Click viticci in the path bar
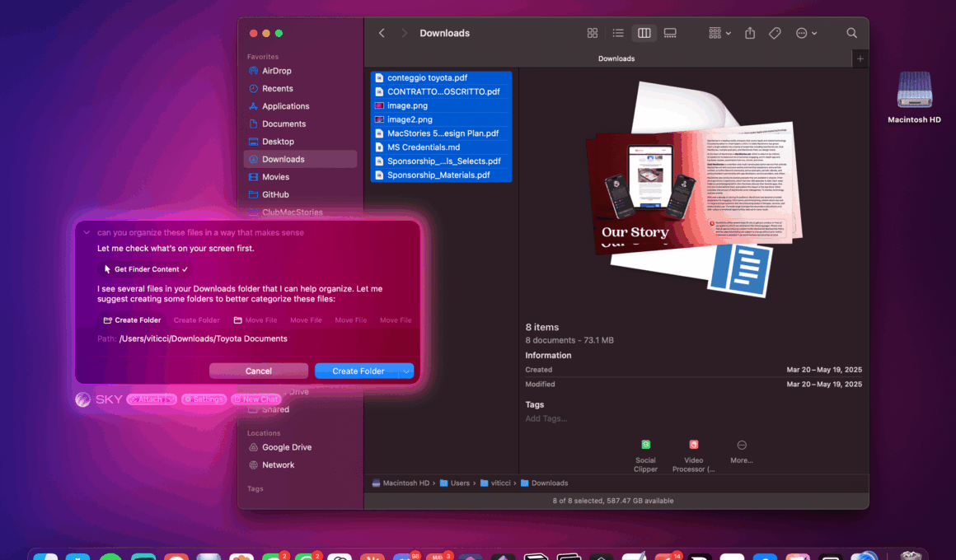The width and height of the screenshot is (956, 560). point(495,483)
